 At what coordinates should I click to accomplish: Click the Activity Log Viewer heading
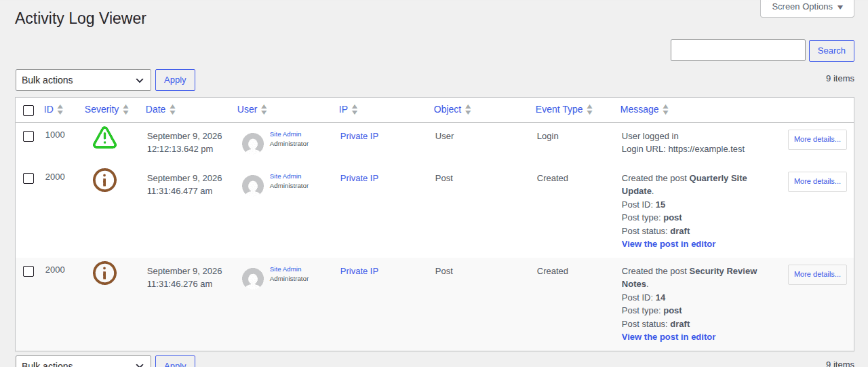(x=81, y=19)
